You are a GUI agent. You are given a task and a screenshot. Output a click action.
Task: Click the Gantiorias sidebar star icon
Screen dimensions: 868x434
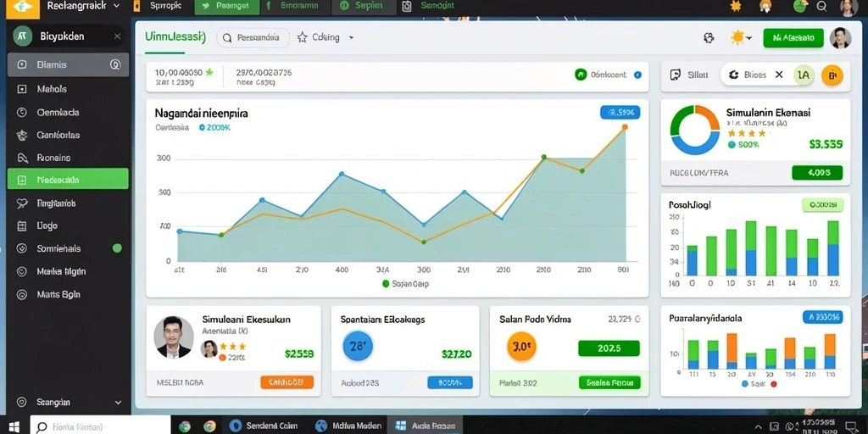[x=22, y=135]
